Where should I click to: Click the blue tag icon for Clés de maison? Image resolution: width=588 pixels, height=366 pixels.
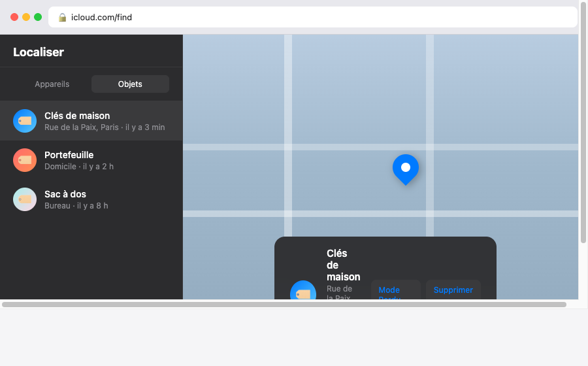[x=25, y=121]
